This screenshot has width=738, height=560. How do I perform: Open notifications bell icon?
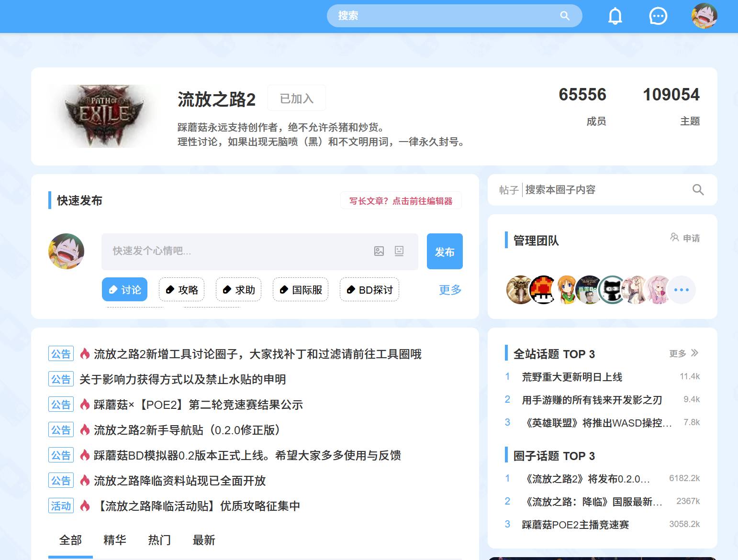[615, 16]
